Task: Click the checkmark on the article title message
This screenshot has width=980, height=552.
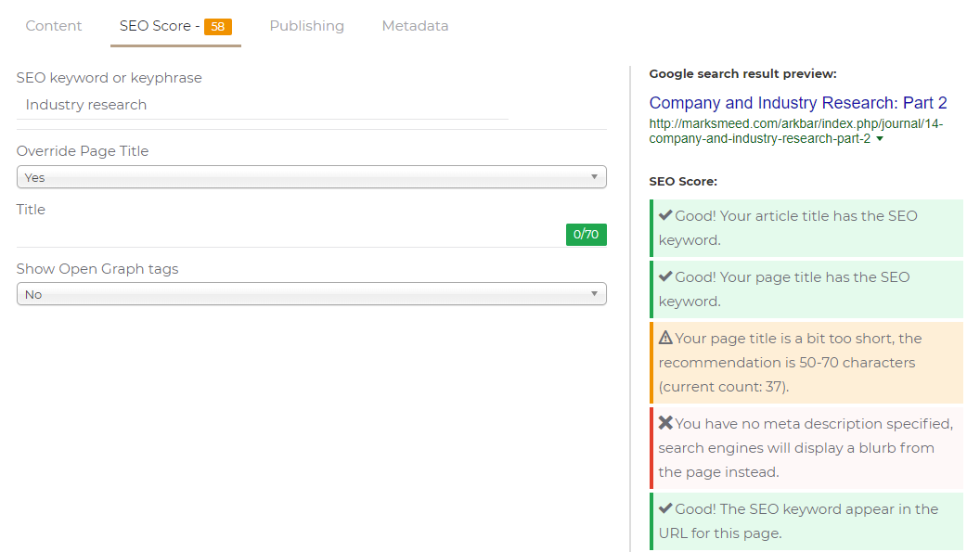Action: (665, 214)
